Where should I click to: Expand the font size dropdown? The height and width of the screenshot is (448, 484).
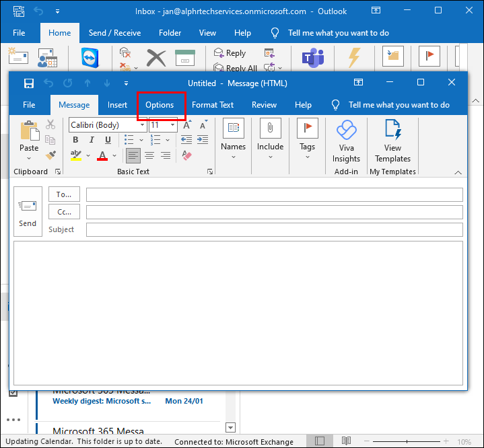172,125
